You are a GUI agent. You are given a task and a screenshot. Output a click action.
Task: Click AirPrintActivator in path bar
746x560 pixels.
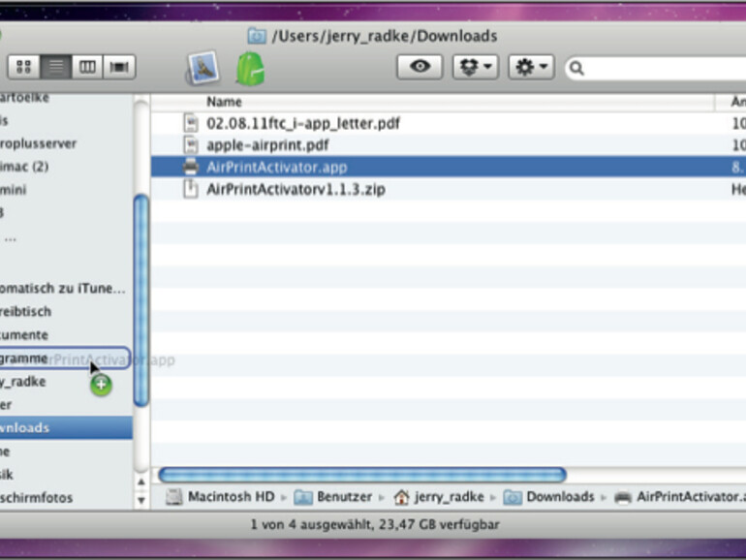click(x=692, y=497)
